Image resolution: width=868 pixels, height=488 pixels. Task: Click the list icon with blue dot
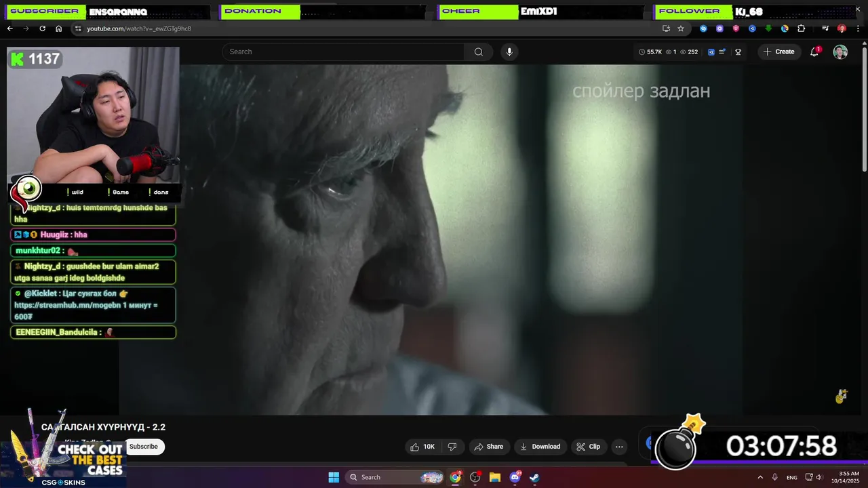point(722,52)
